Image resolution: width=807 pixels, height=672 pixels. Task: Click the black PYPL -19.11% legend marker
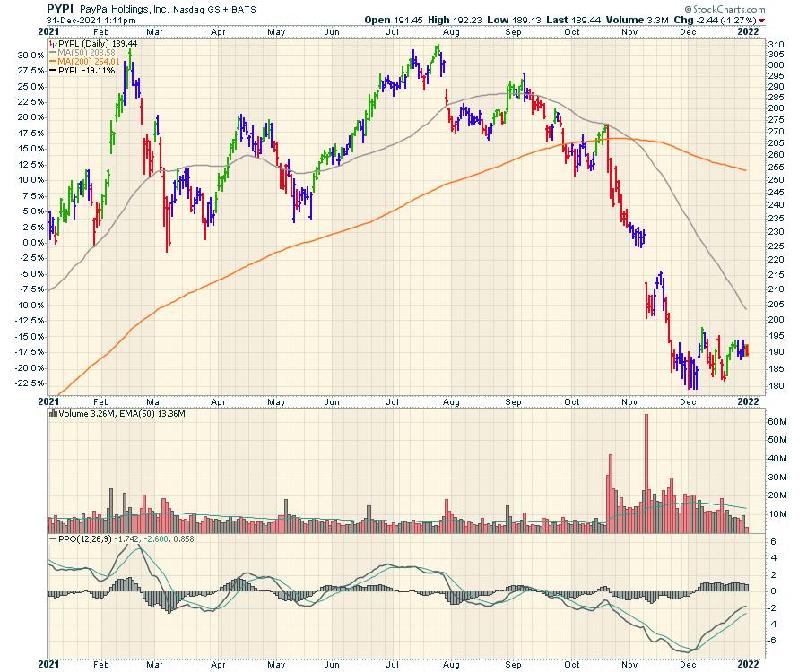click(x=52, y=70)
